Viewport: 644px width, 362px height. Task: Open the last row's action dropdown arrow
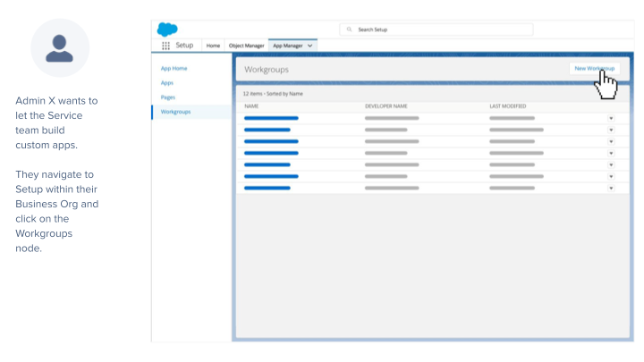click(611, 188)
